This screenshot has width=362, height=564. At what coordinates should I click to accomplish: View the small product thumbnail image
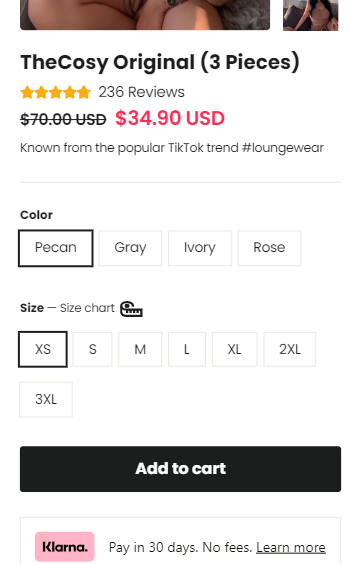click(311, 15)
